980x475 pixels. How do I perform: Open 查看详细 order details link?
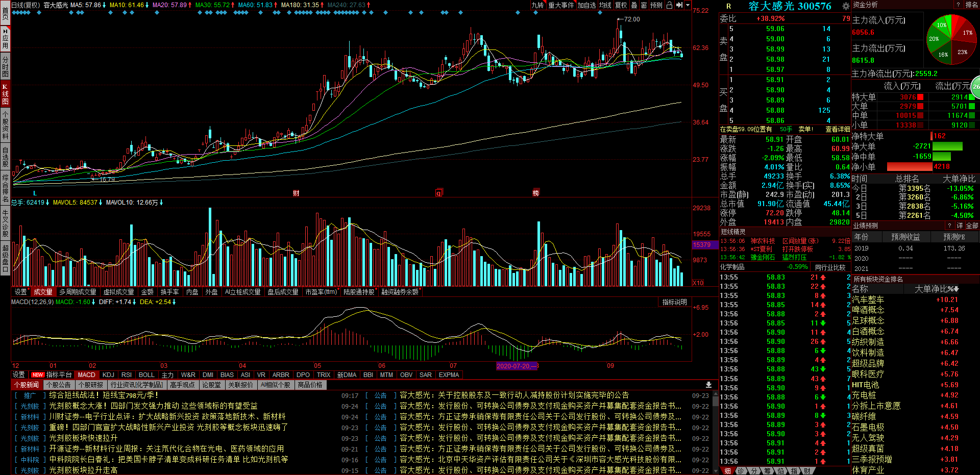coord(838,130)
